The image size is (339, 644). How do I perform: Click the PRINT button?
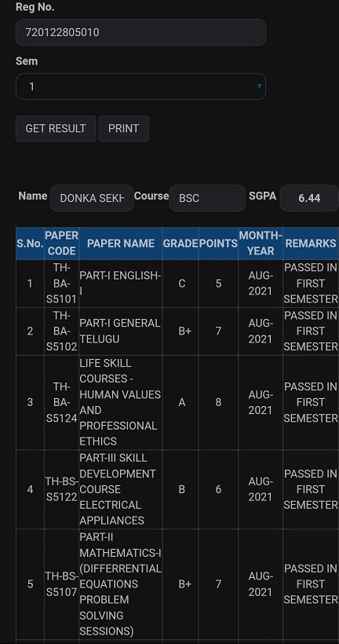[x=123, y=129]
